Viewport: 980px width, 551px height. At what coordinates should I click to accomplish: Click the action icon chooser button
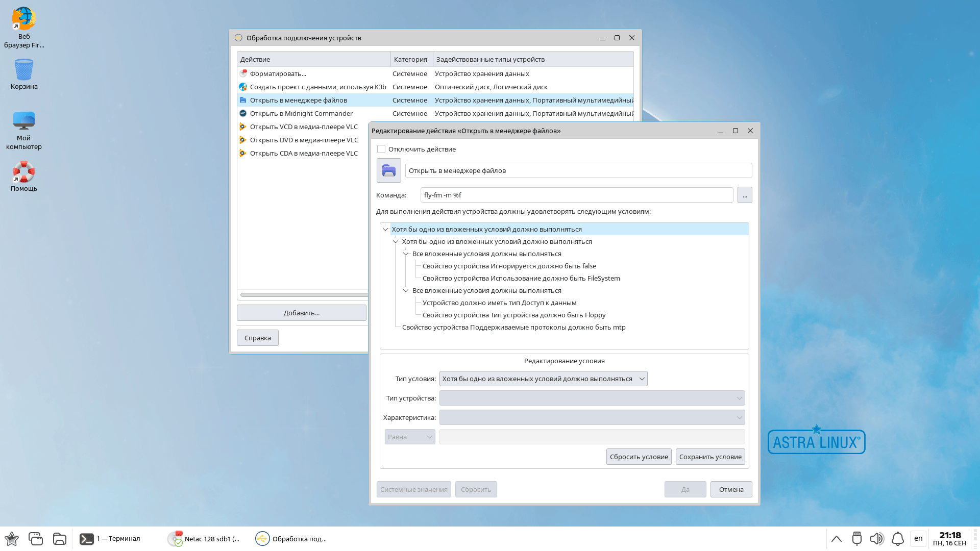388,170
